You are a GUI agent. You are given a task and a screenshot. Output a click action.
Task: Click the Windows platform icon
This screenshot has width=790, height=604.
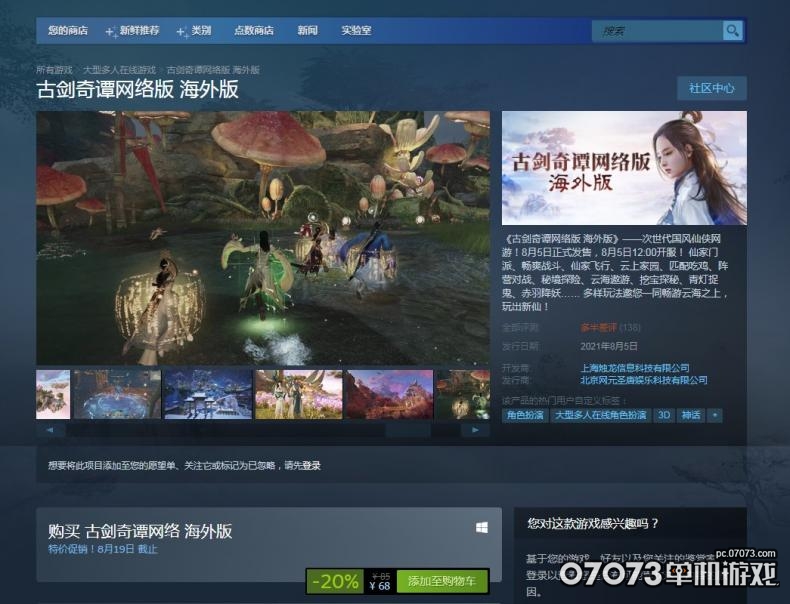(482, 527)
